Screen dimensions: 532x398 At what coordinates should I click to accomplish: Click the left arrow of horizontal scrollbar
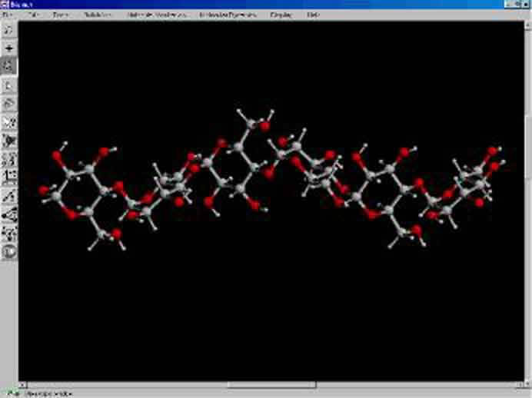[23, 385]
